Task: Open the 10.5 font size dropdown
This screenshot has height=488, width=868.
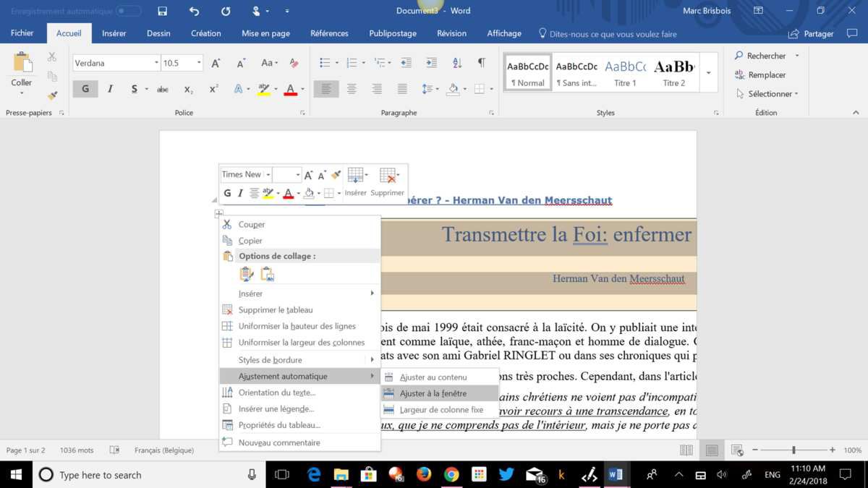Action: coord(199,64)
